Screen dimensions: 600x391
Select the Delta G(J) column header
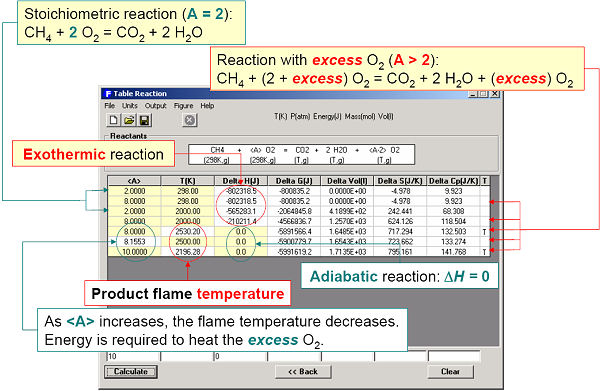[294, 181]
